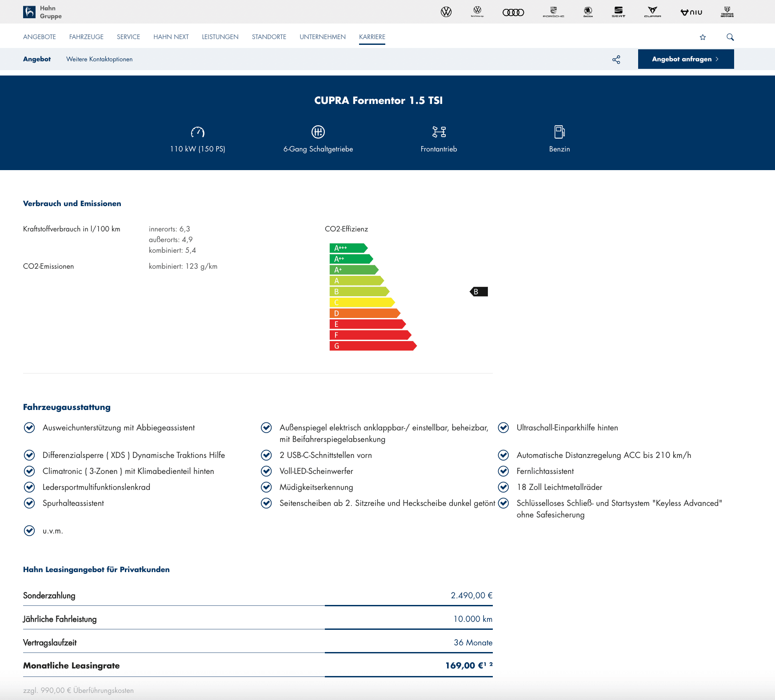Open the FAHRZEUGE menu
Viewport: 775px width, 700px height.
[x=86, y=37]
